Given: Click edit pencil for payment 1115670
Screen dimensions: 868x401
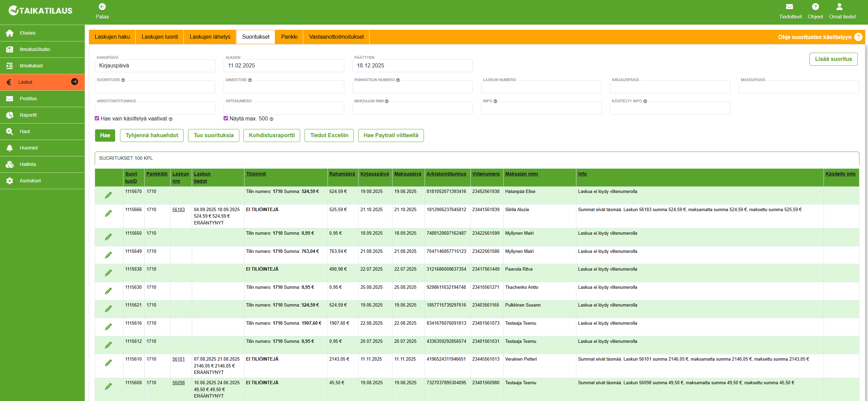Looking at the screenshot, I should coord(108,195).
